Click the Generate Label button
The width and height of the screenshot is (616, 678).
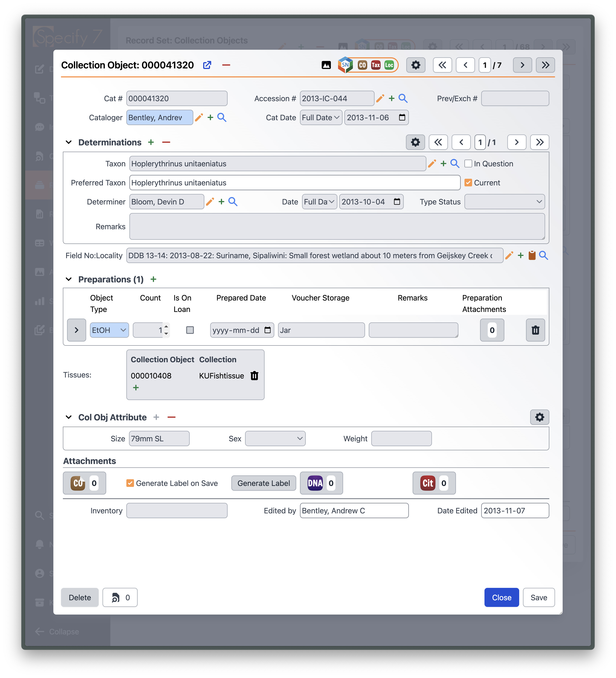pos(263,483)
